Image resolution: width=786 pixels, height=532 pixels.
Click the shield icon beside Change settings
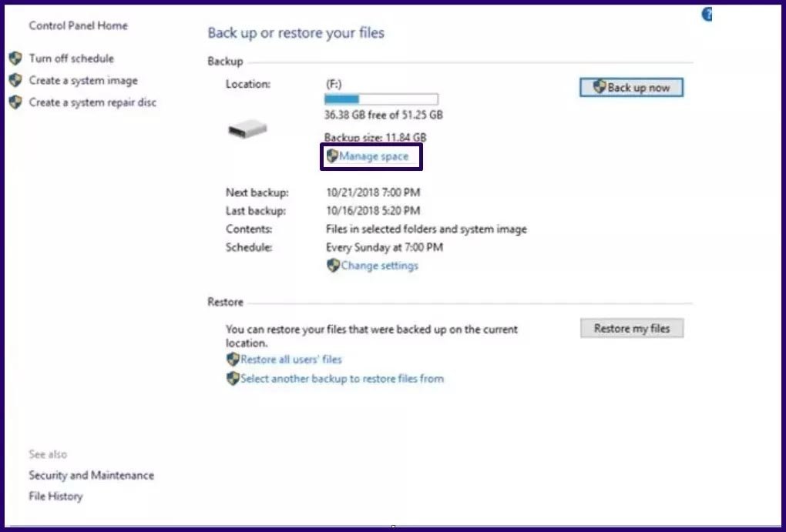(x=334, y=266)
